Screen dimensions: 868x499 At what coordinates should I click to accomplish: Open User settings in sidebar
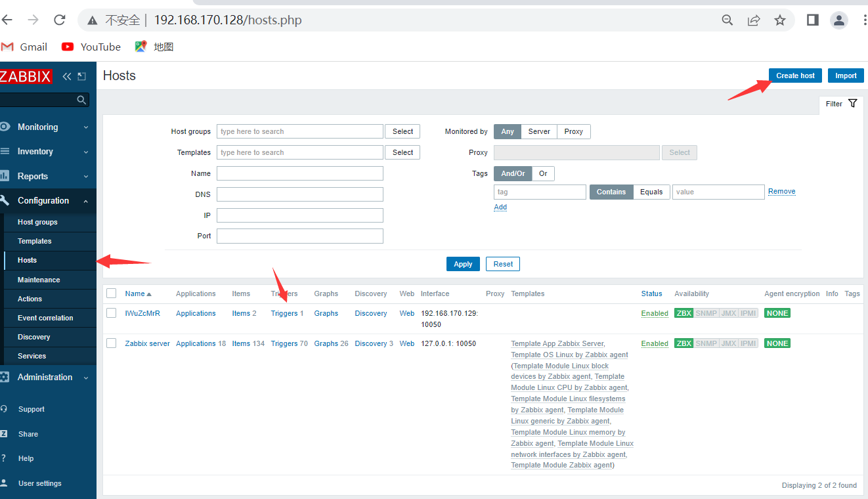40,483
